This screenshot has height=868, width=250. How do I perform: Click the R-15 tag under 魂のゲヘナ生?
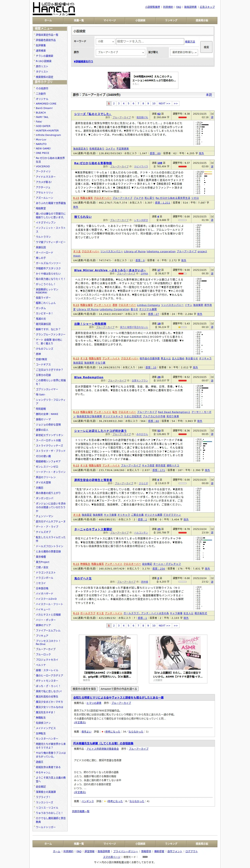coord(76,613)
